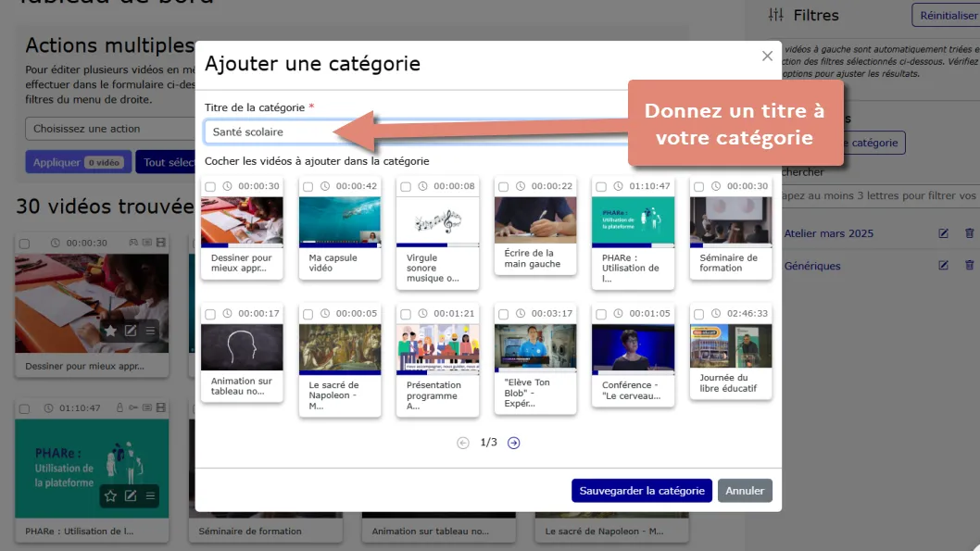Click the Écrire de la main gauche thumbnail
The height and width of the screenshot is (551, 980).
pyautogui.click(x=535, y=219)
